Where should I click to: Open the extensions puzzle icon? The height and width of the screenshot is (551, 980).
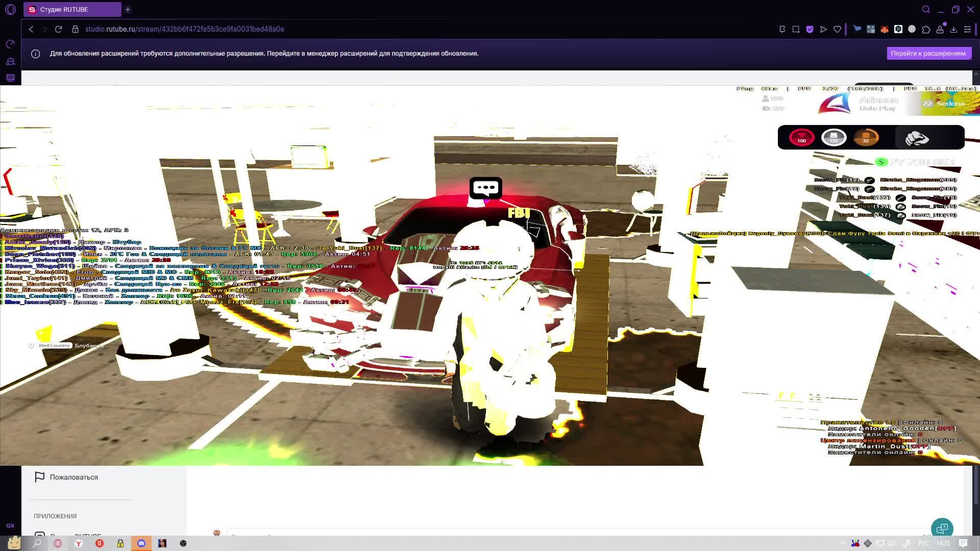pyautogui.click(x=926, y=30)
